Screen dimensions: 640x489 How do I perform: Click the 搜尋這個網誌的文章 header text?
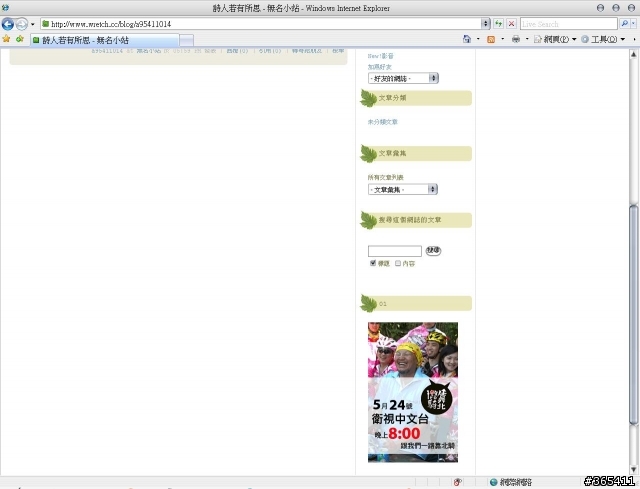pyautogui.click(x=410, y=220)
